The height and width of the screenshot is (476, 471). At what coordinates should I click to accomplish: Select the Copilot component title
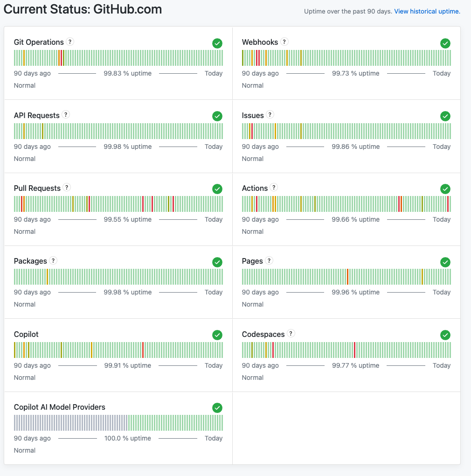(x=26, y=334)
